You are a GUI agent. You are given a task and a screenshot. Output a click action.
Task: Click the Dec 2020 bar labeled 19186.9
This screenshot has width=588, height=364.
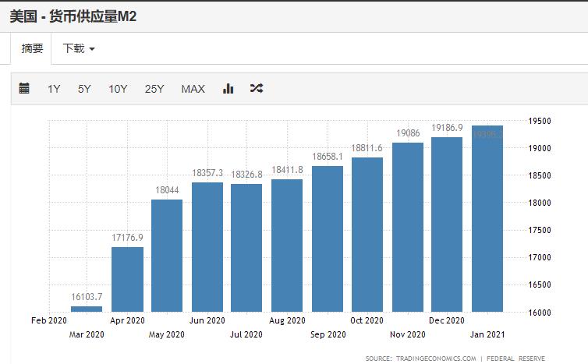point(447,224)
